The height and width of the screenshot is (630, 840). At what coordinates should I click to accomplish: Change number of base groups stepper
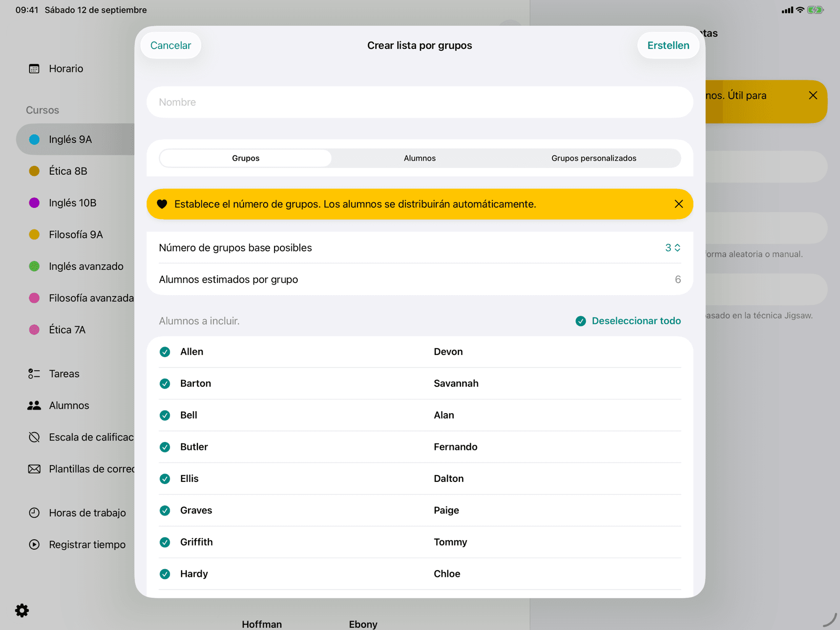point(673,248)
